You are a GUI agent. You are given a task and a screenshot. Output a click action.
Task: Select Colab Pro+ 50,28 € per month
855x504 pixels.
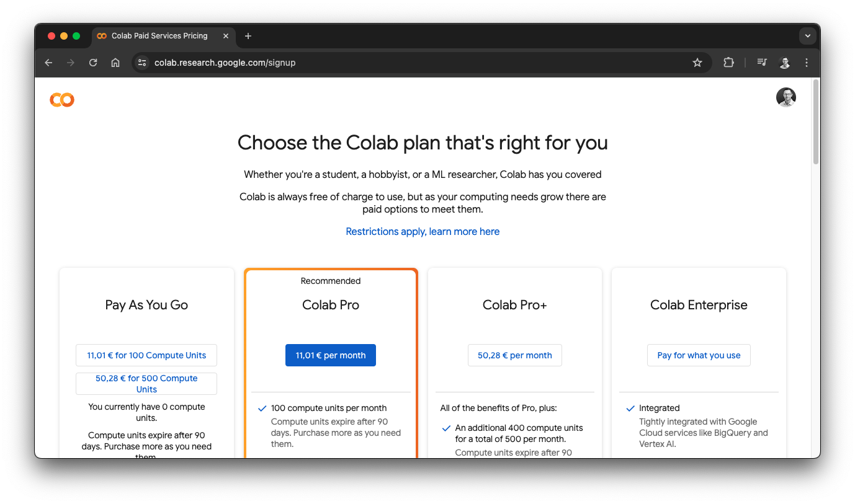[x=514, y=355]
